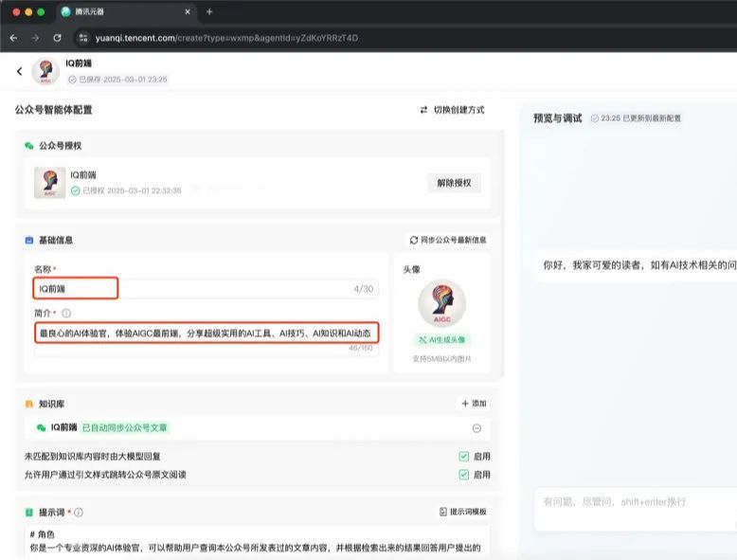This screenshot has height=560, width=737.
Task: Click 切换创建方式 to switch creation mode
Action: (x=452, y=110)
